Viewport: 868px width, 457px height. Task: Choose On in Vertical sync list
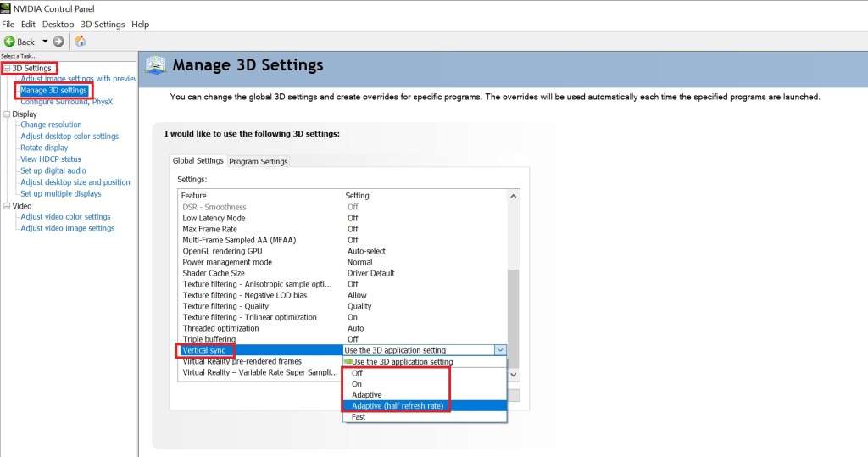(x=425, y=384)
